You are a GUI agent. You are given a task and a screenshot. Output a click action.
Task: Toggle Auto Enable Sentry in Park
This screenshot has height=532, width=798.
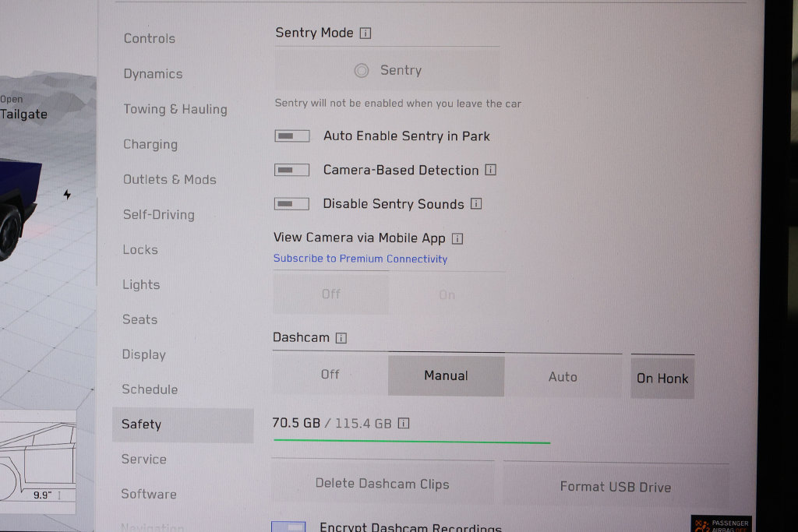pyautogui.click(x=292, y=136)
